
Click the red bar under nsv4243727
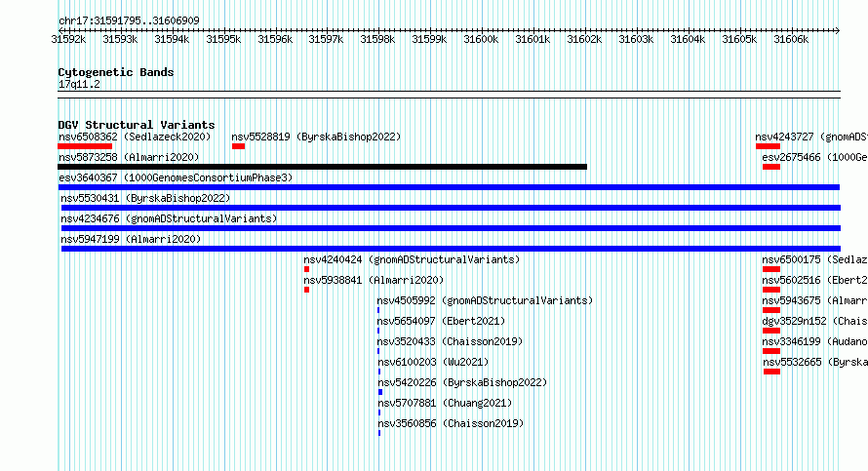point(768,146)
